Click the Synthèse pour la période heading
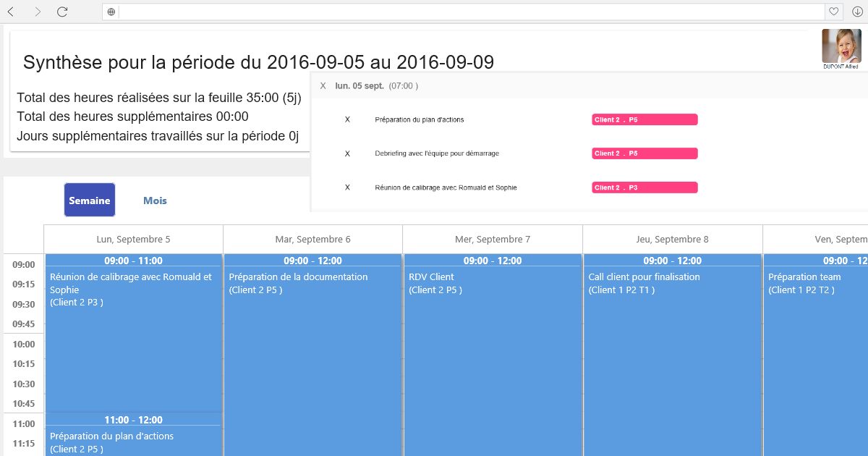Image resolution: width=868 pixels, height=456 pixels. [258, 62]
